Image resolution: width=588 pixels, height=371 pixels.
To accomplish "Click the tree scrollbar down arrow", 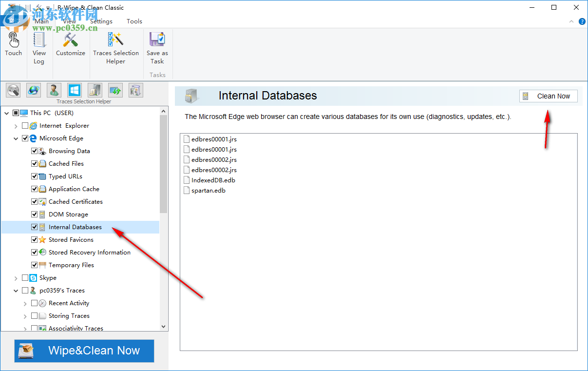I will click(x=163, y=327).
